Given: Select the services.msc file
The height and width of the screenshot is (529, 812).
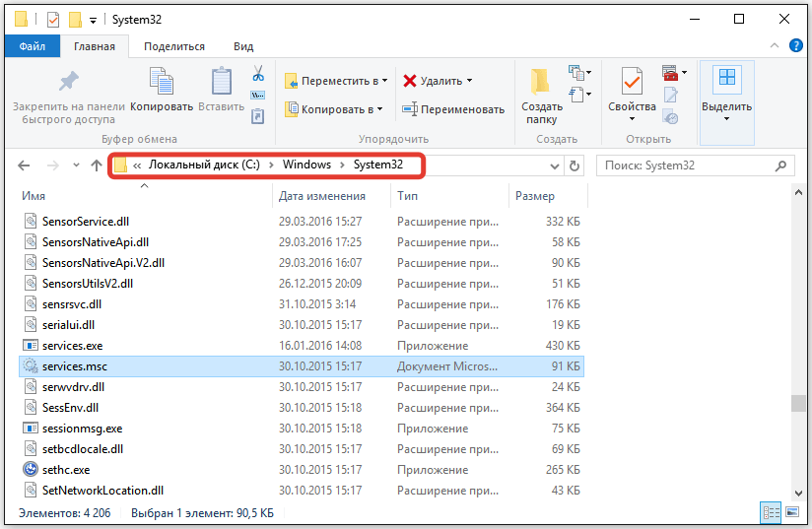Looking at the screenshot, I should click(302, 366).
